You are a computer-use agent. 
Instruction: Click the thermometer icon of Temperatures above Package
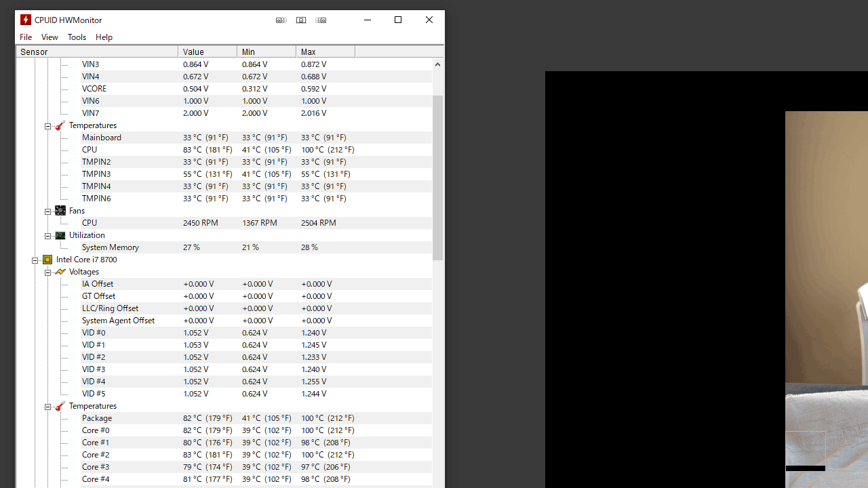(x=60, y=406)
